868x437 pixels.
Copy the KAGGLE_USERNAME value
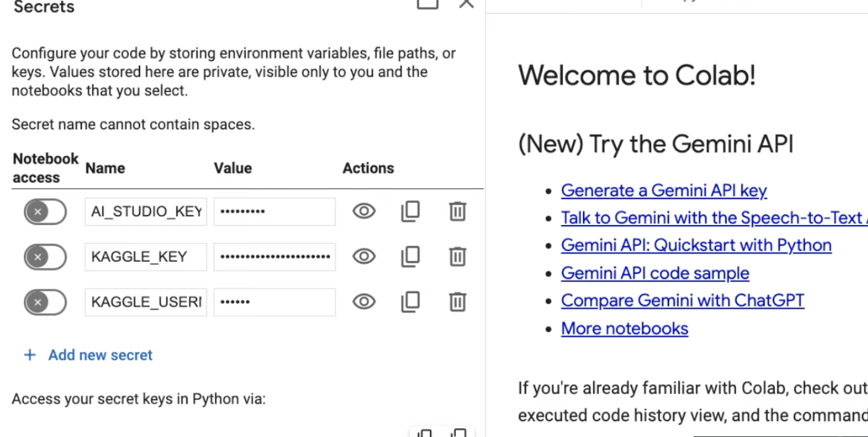coord(410,302)
